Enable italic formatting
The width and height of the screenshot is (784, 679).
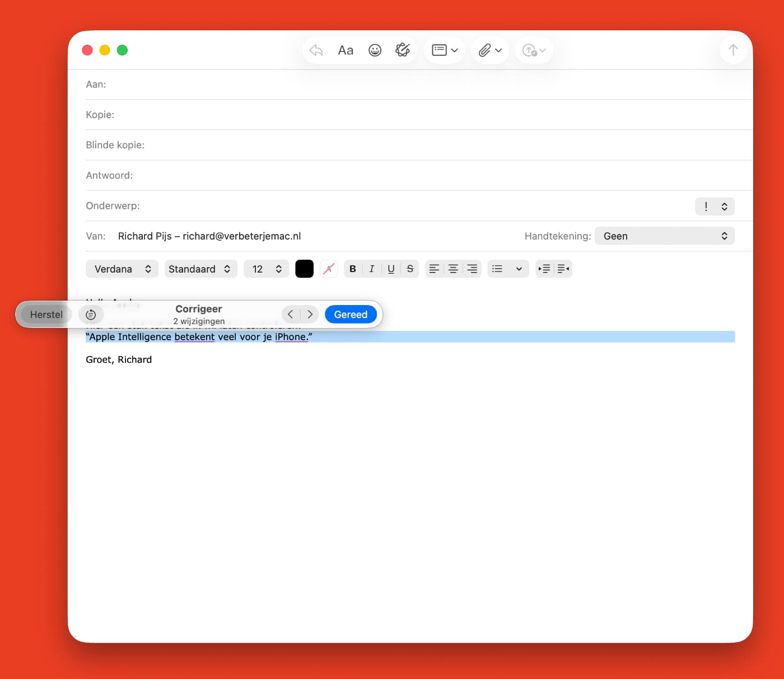click(x=371, y=269)
